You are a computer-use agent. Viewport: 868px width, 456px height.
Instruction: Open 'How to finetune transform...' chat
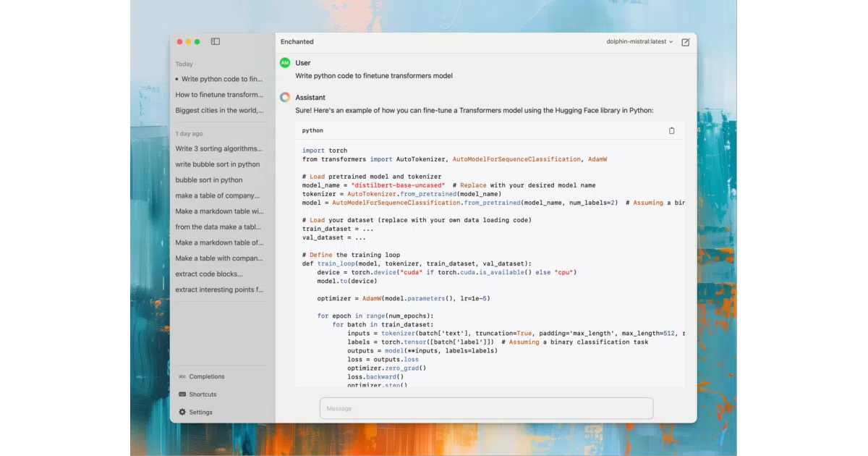tap(219, 95)
